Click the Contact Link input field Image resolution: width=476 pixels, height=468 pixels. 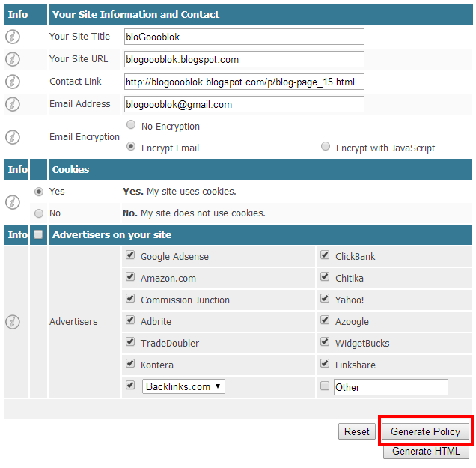[x=244, y=82]
